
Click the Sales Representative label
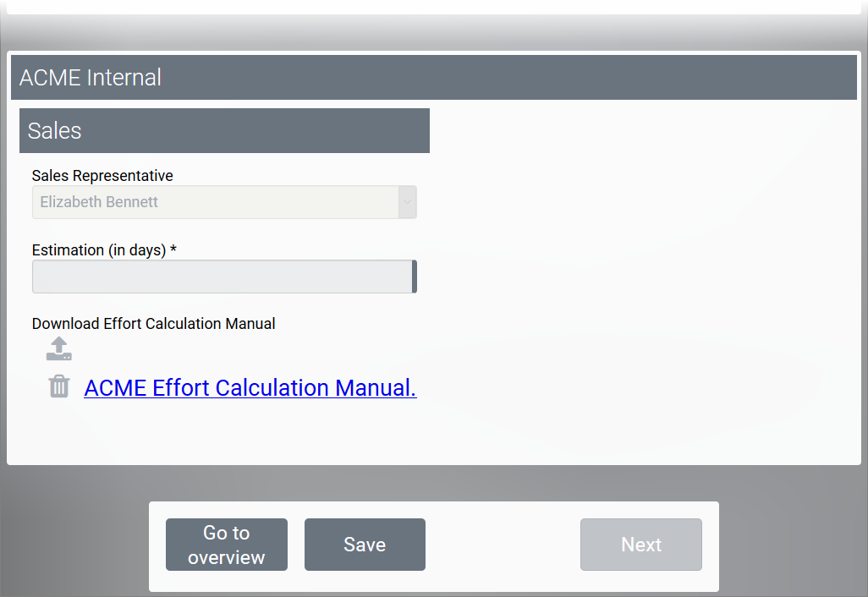click(x=102, y=175)
